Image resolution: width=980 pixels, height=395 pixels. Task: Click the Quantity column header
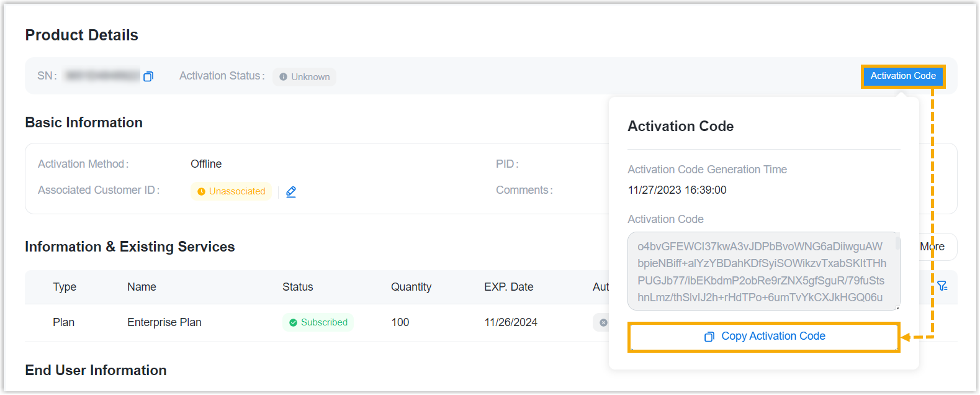pos(411,287)
